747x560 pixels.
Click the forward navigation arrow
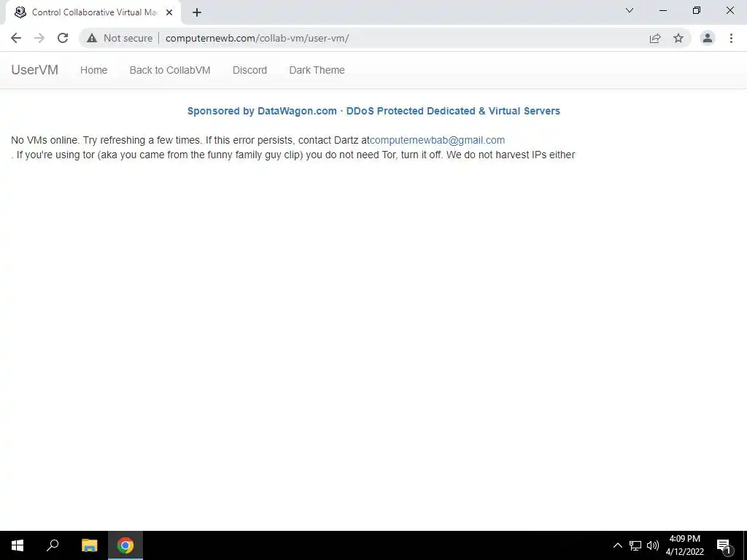click(x=39, y=38)
